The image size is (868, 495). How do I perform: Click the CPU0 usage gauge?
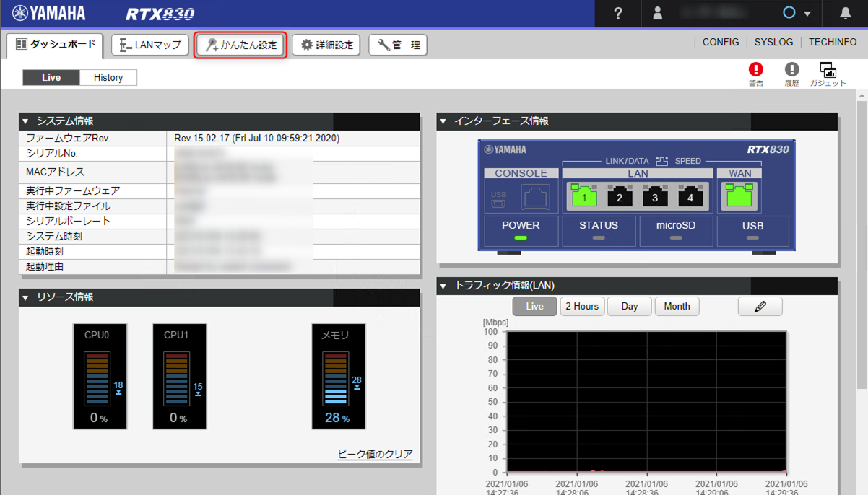pos(100,376)
